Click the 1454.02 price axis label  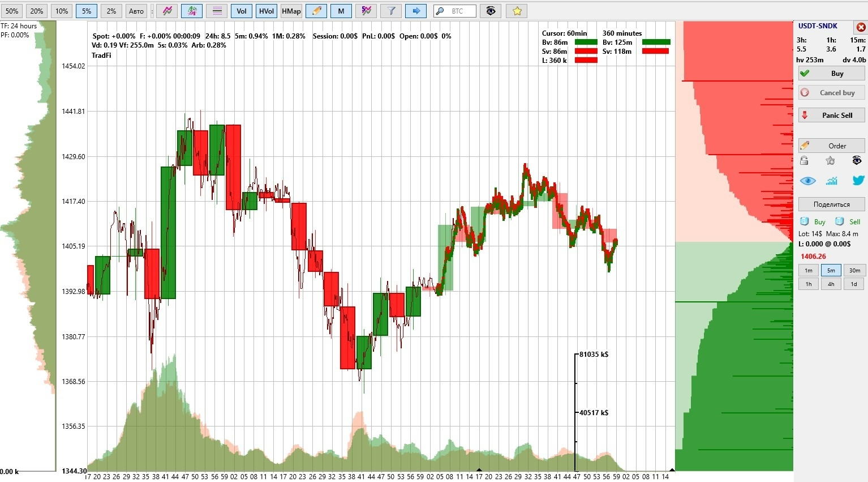pos(74,66)
